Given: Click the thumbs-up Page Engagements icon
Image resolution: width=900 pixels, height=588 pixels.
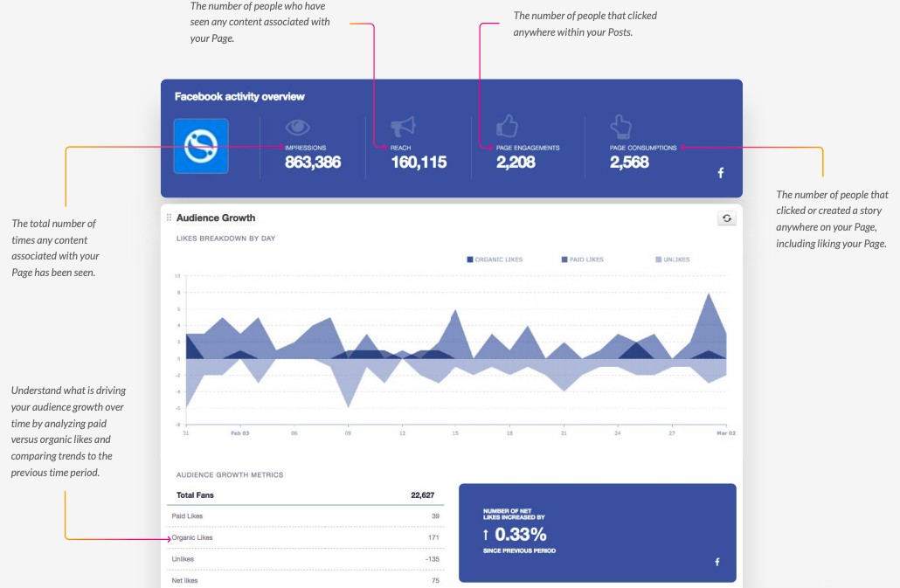Looking at the screenshot, I should click(507, 127).
